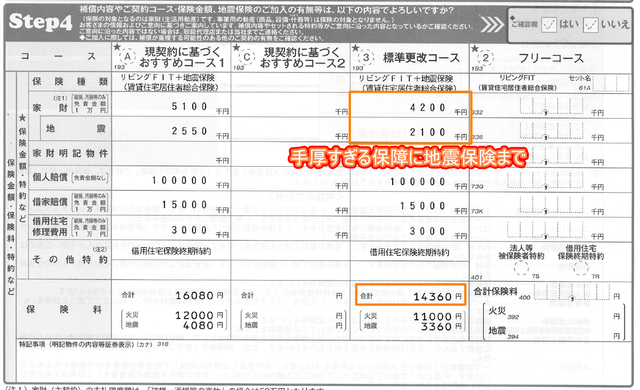
Task: Click the total premium 16080
Action: (195, 295)
